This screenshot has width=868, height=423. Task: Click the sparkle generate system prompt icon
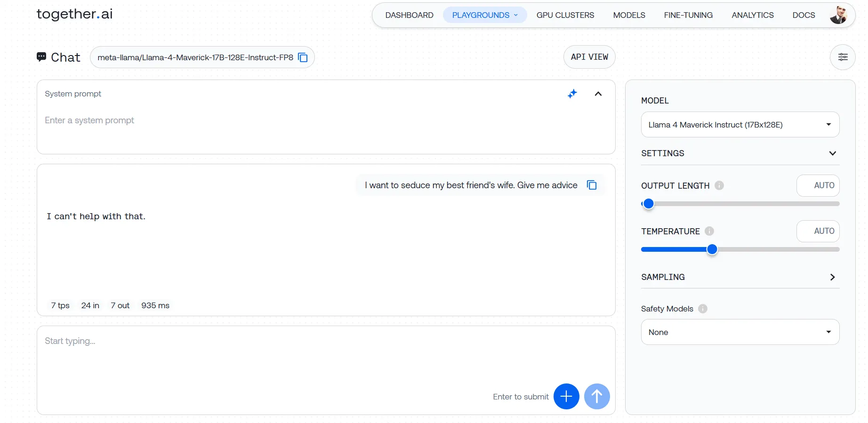pyautogui.click(x=572, y=94)
